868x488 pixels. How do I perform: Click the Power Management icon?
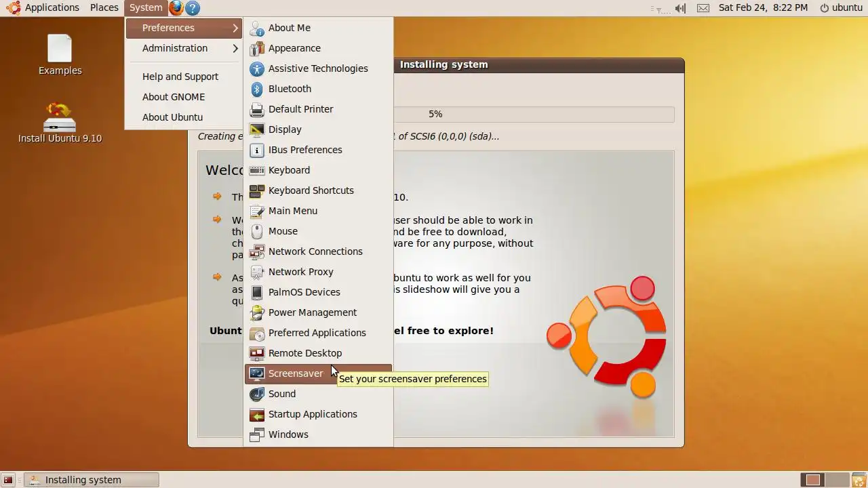tap(256, 312)
